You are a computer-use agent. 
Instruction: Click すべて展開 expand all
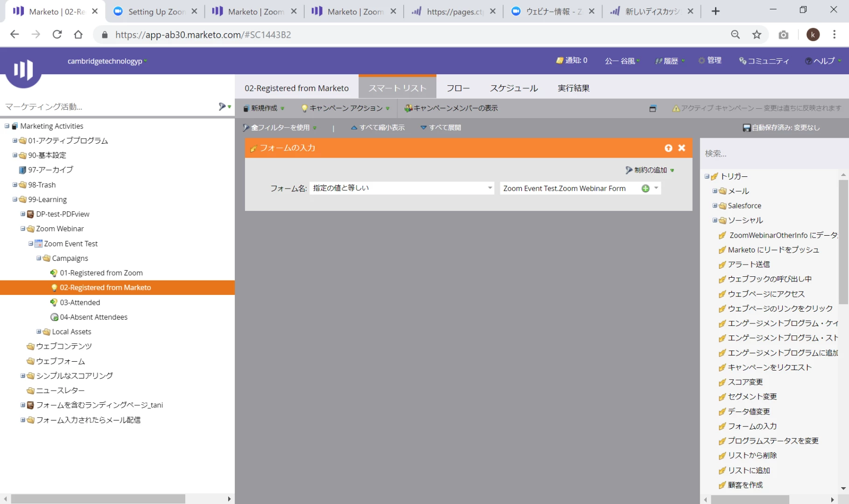[441, 128]
